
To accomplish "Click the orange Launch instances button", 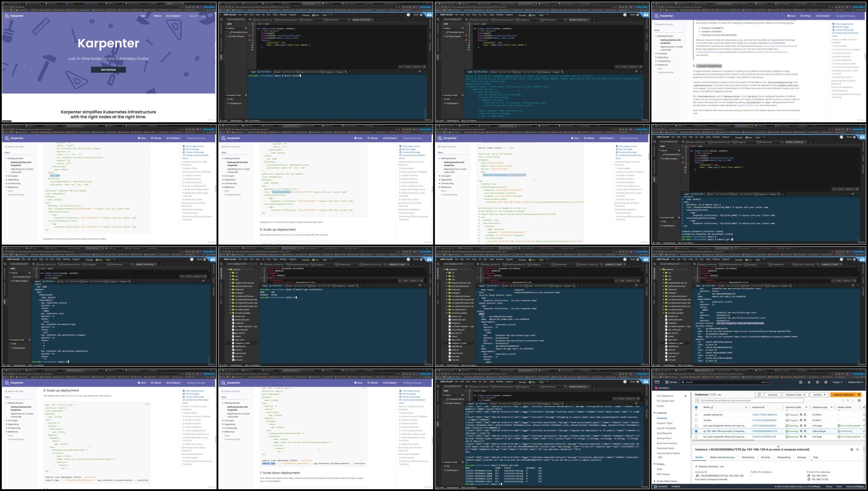I will point(843,395).
